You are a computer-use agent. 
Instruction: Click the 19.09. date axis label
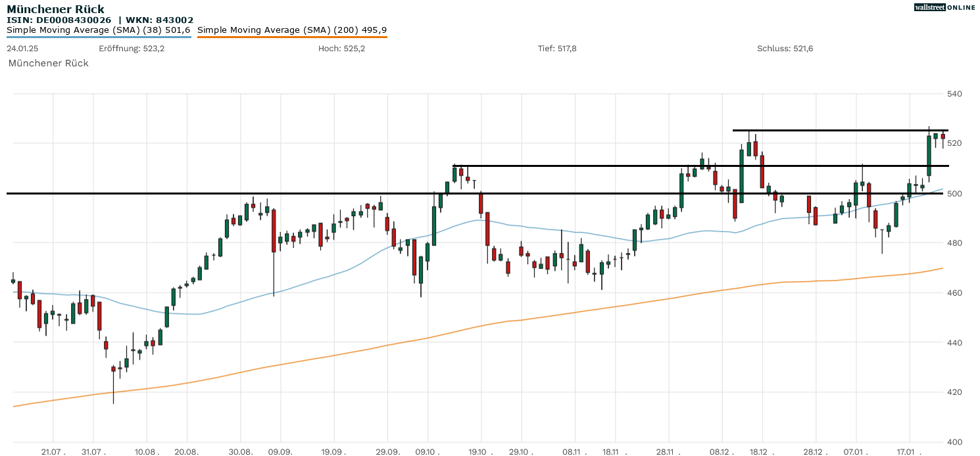(x=334, y=452)
